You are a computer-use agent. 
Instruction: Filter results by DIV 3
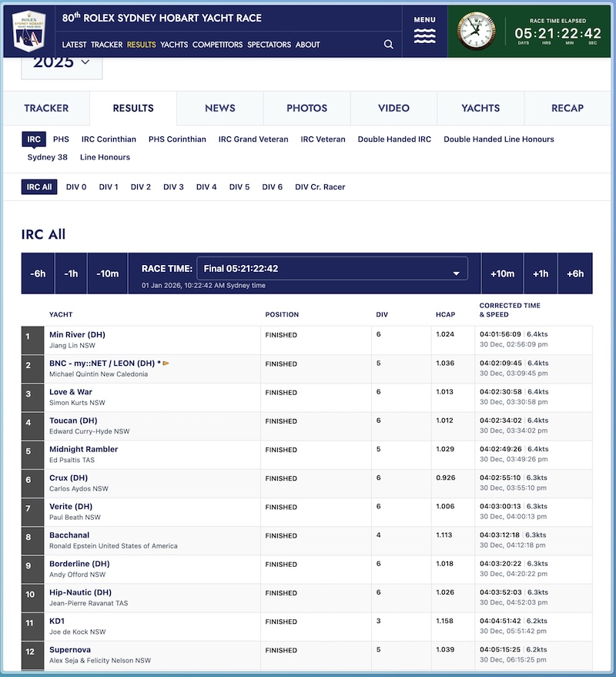(x=172, y=186)
